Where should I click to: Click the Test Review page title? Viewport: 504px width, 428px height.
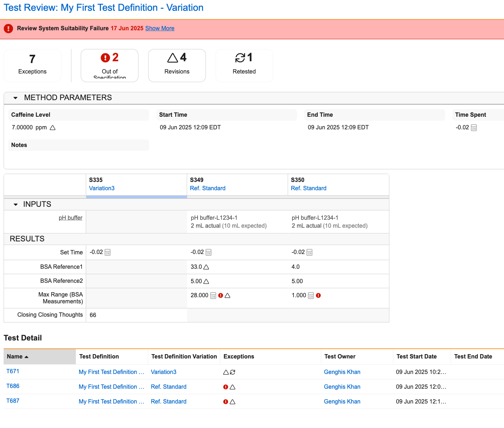point(103,8)
